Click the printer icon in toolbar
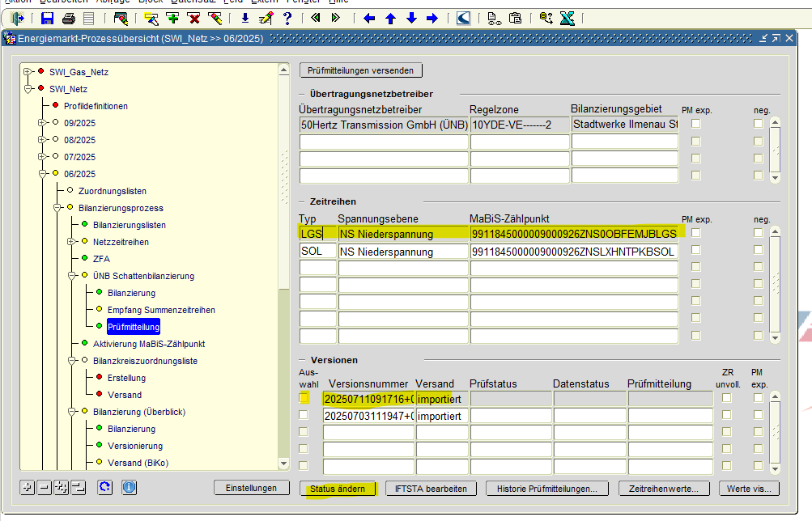Image resolution: width=812 pixels, height=521 pixels. tap(69, 18)
